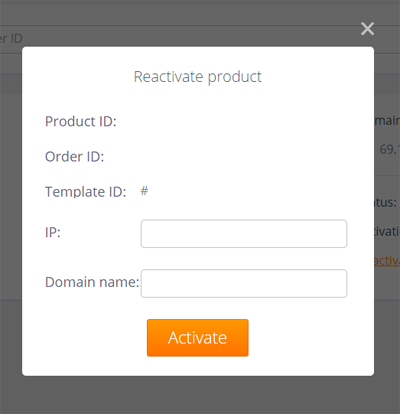Click the IP label text
Image resolution: width=400 pixels, height=414 pixels.
pyautogui.click(x=53, y=232)
